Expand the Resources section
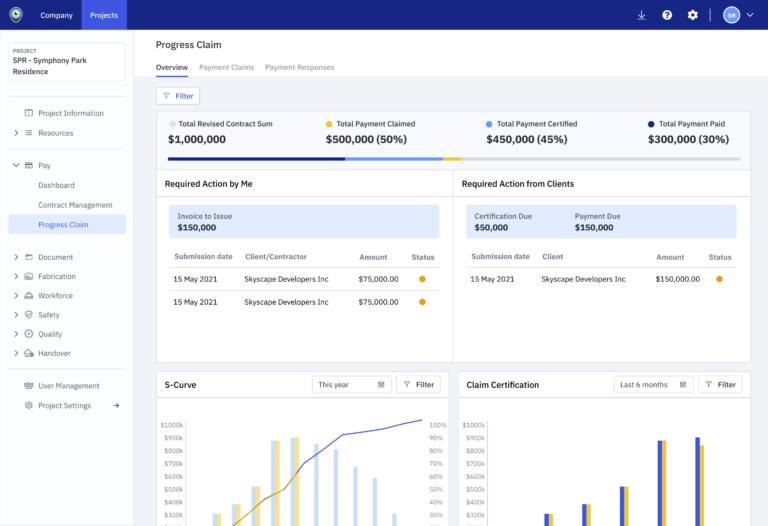The width and height of the screenshot is (768, 526). point(16,133)
